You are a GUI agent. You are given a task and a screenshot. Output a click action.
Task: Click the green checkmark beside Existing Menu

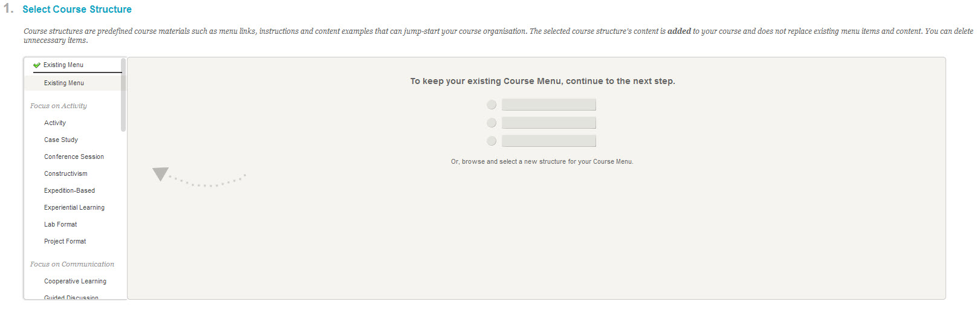(37, 65)
